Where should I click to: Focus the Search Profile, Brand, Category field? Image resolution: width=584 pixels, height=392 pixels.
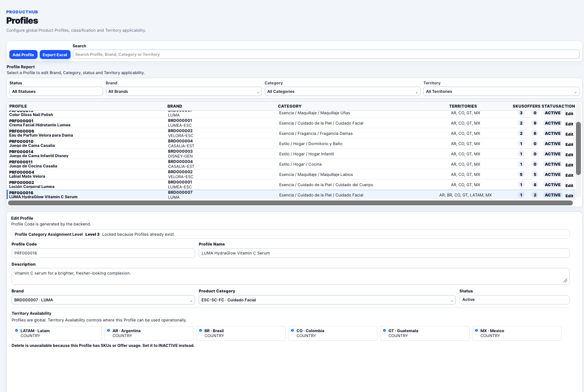326,54
